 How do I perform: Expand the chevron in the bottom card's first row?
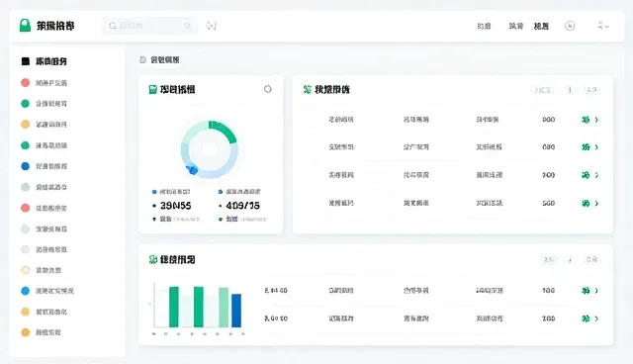tap(596, 291)
